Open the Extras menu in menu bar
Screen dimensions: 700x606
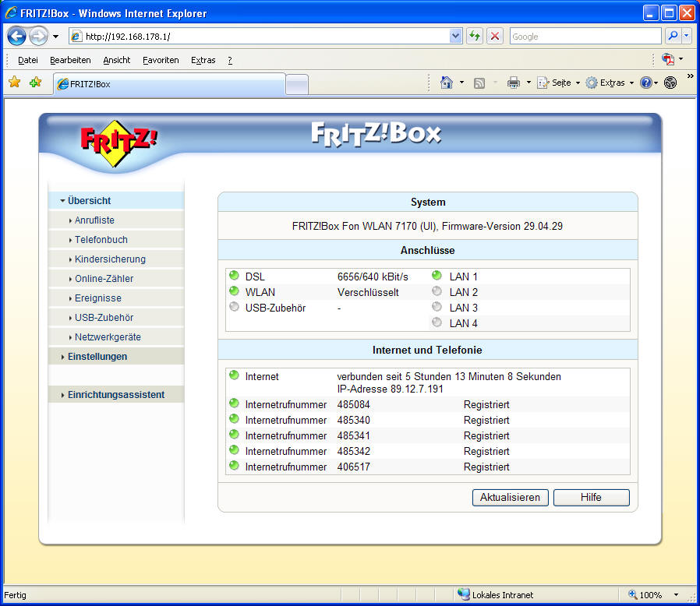(203, 60)
